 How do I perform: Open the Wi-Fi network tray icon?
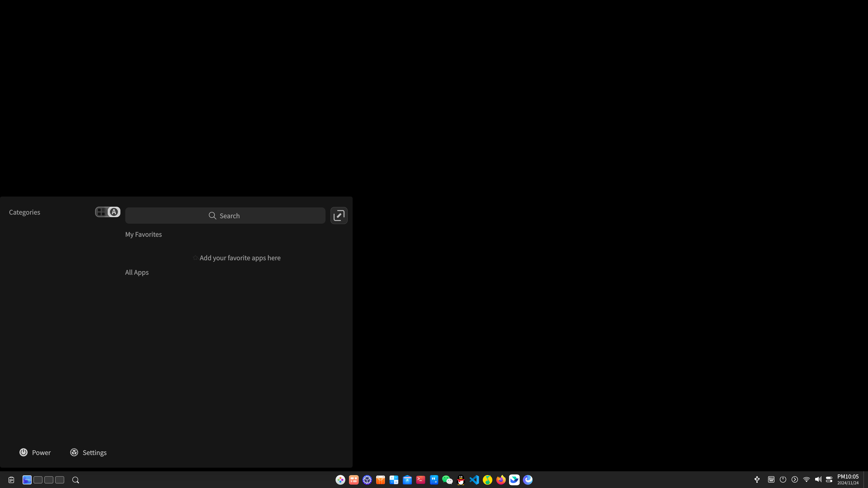click(806, 480)
